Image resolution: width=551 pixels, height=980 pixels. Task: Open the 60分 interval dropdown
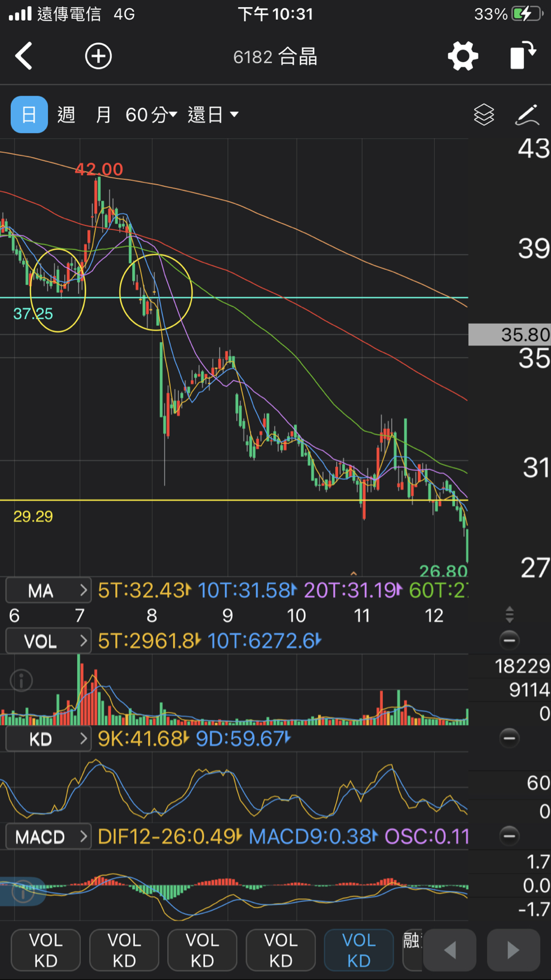tap(151, 115)
